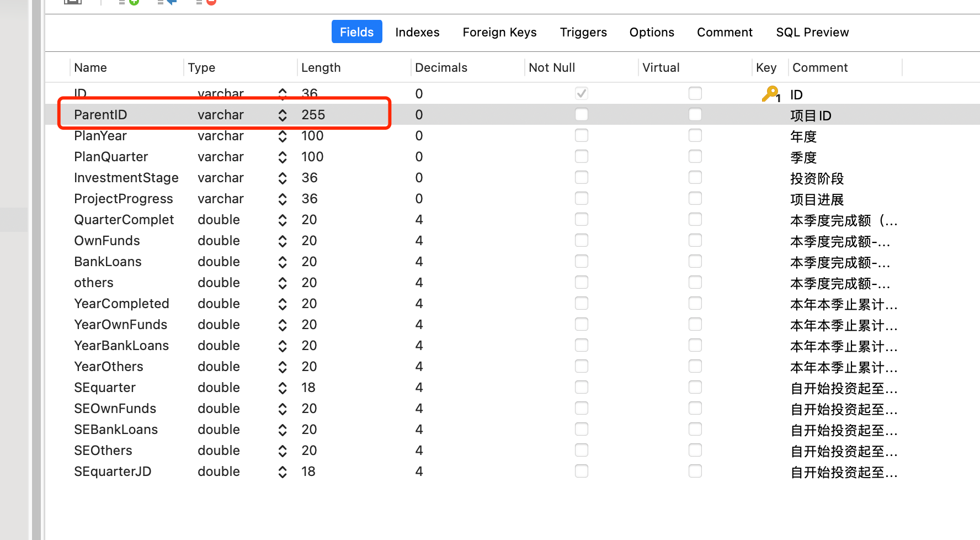Check Not Null for BankLoans field
The image size is (980, 540).
point(581,261)
